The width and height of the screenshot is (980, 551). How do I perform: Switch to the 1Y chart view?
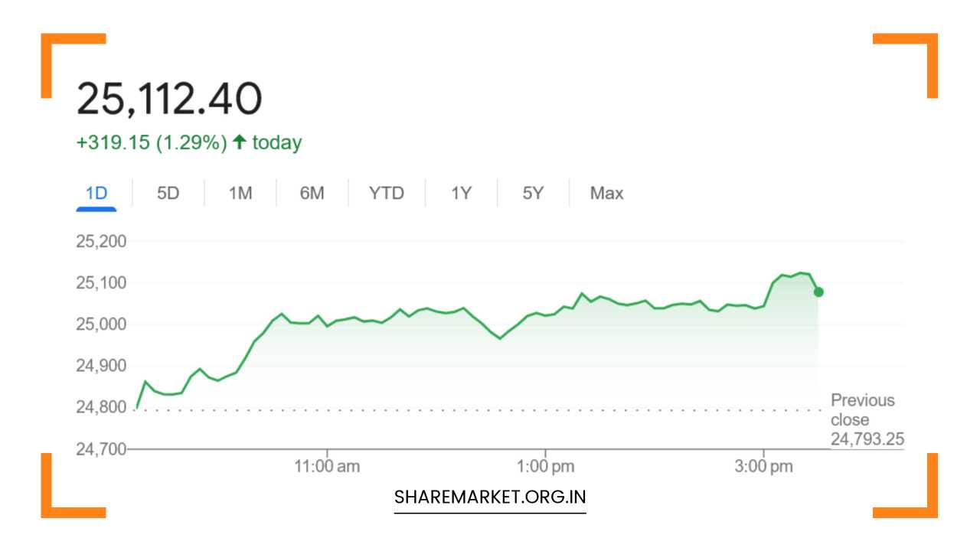pyautogui.click(x=460, y=194)
